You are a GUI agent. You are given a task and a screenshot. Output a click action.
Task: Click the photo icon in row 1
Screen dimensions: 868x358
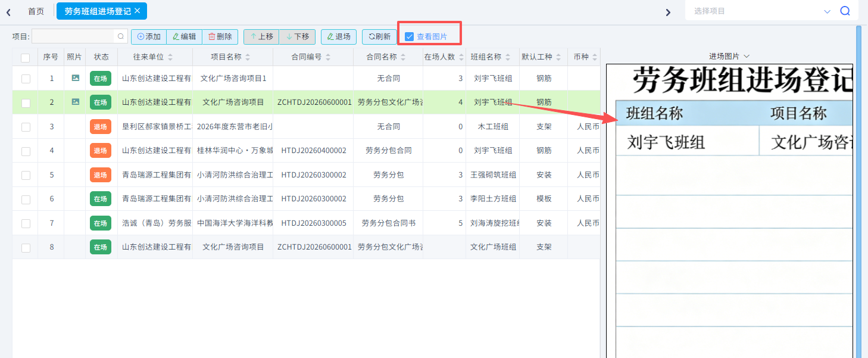point(75,78)
